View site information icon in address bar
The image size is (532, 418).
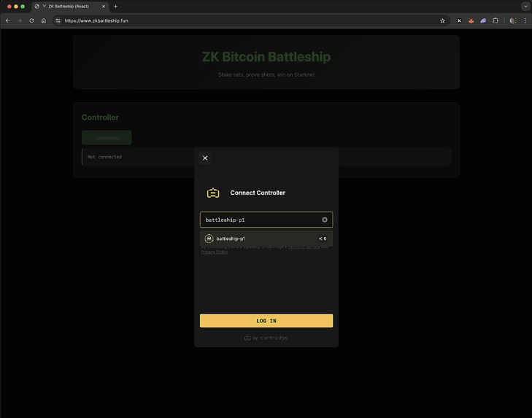pos(58,20)
